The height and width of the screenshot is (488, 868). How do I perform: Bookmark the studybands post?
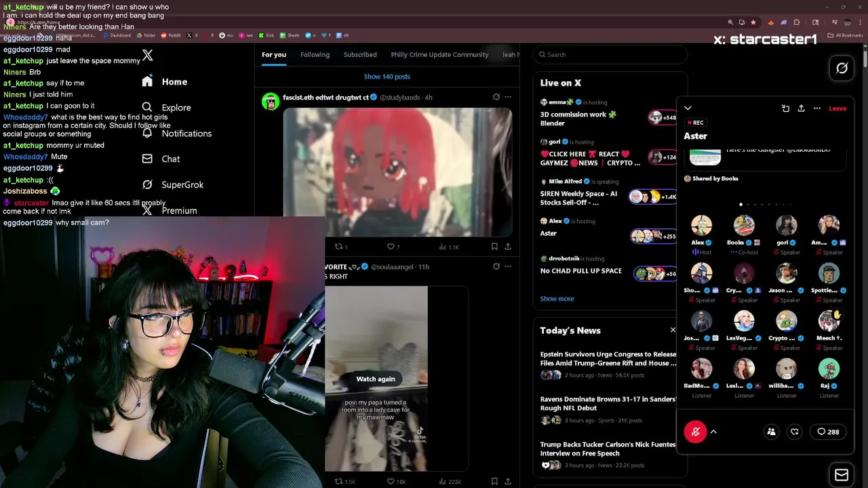494,247
